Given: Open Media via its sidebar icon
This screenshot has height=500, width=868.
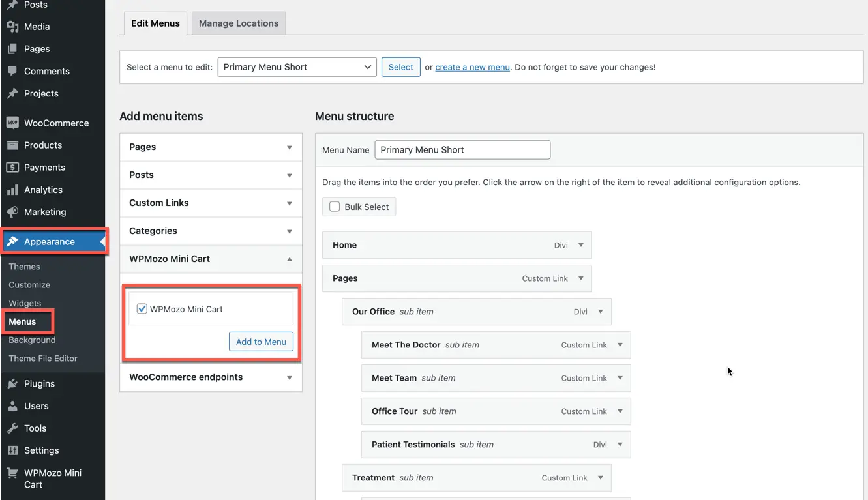Looking at the screenshot, I should coord(12,27).
